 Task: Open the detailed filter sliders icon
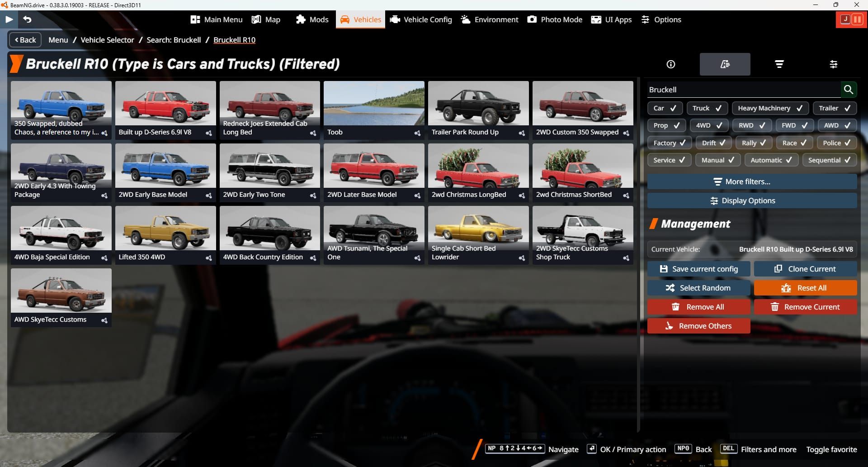833,64
